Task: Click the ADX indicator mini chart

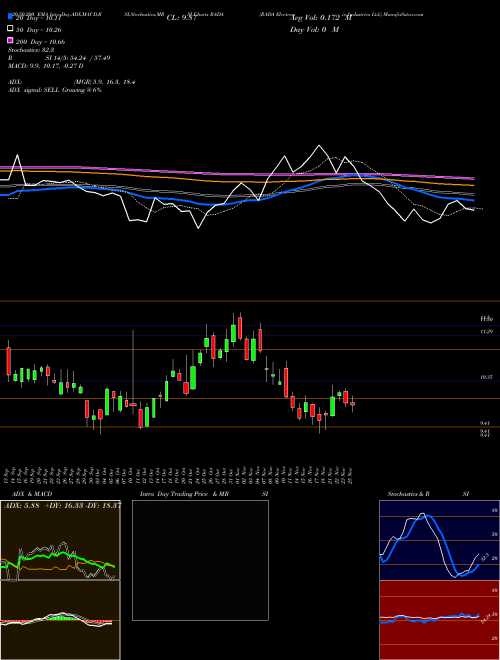Action: tap(60, 540)
